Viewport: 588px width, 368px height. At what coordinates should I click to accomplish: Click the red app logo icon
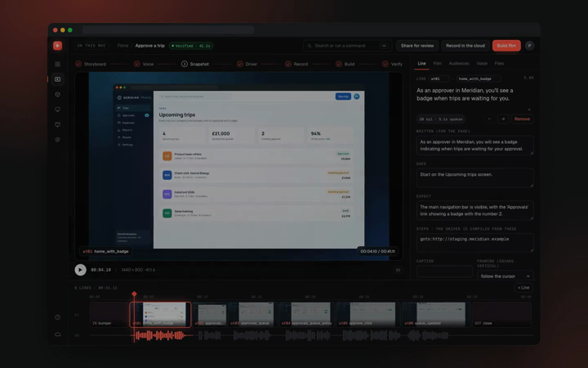tap(57, 46)
